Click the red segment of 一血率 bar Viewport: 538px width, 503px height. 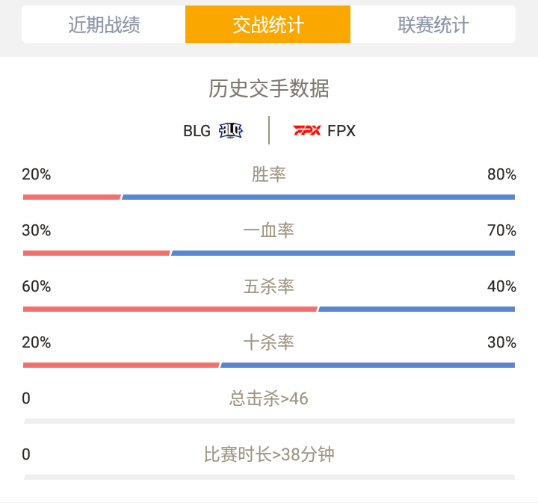point(96,253)
